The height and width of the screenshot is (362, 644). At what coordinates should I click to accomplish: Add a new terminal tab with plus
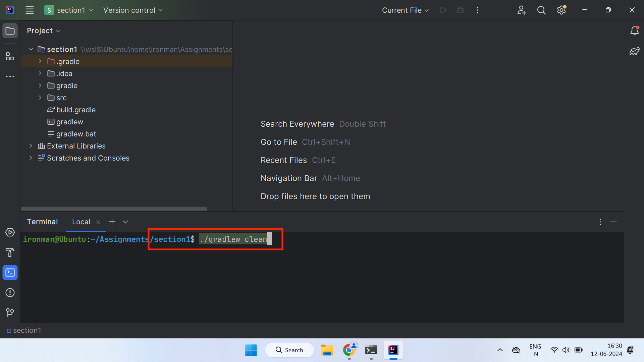[x=112, y=222]
